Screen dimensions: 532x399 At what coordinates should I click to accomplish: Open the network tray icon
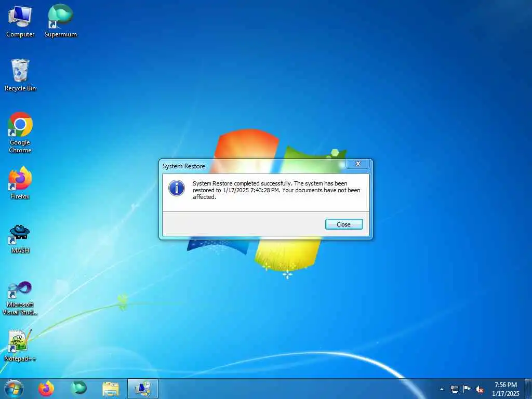[x=454, y=389]
